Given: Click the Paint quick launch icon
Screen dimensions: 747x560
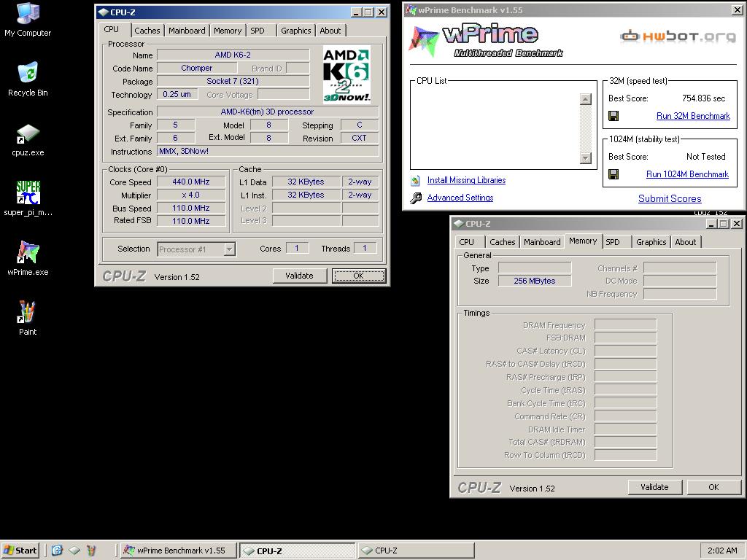Looking at the screenshot, I should tap(91, 551).
